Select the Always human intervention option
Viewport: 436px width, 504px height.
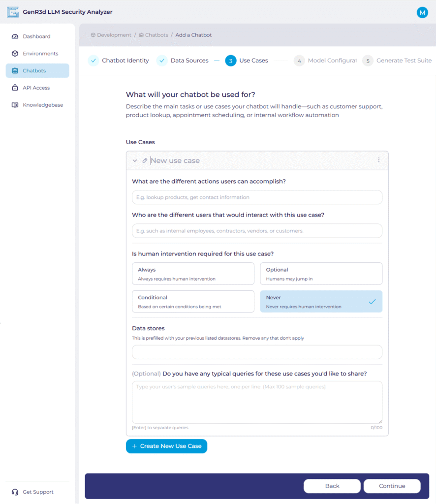click(x=193, y=274)
